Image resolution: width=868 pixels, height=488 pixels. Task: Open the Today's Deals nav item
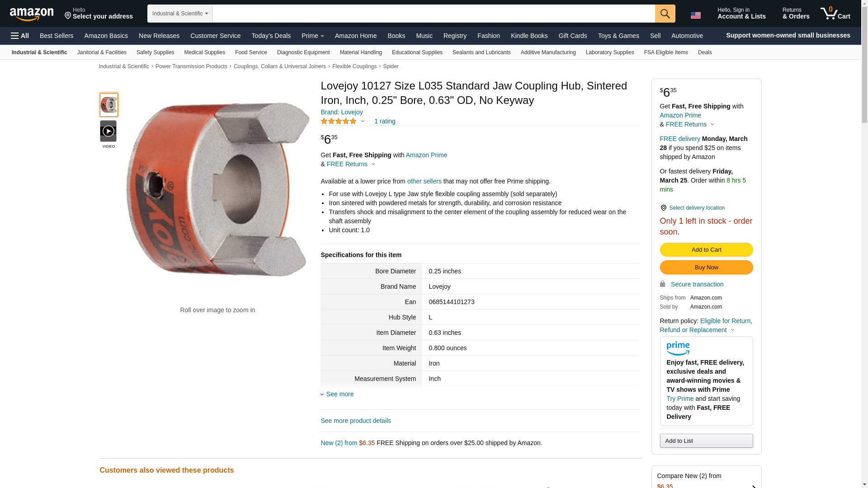(x=271, y=36)
